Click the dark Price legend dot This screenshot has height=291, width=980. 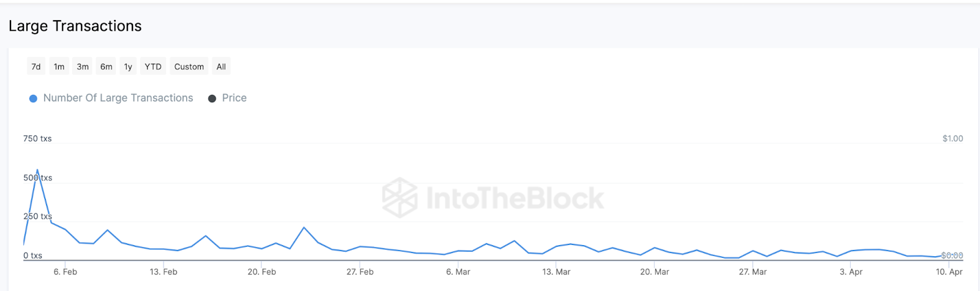coord(212,99)
